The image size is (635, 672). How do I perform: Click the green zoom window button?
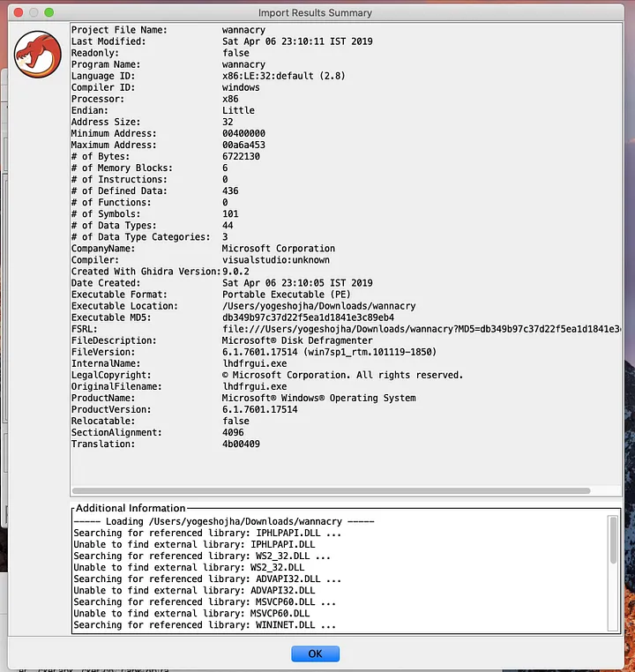click(49, 13)
